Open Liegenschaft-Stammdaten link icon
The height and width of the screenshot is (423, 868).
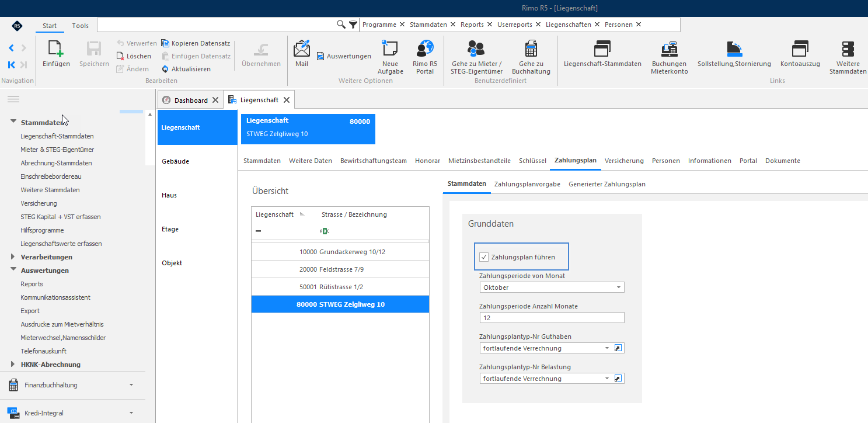pyautogui.click(x=602, y=48)
